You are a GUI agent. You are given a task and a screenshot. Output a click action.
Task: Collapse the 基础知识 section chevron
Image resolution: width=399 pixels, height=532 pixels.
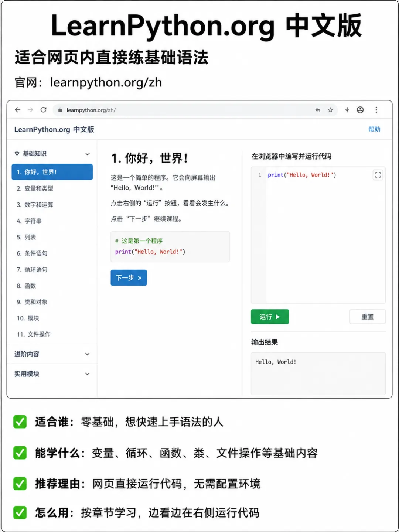(88, 154)
